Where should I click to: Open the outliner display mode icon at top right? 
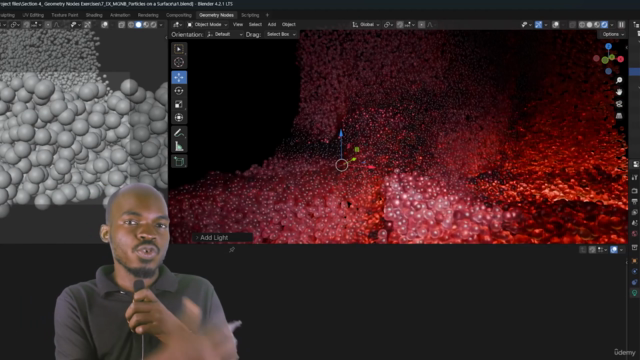[x=636, y=24]
